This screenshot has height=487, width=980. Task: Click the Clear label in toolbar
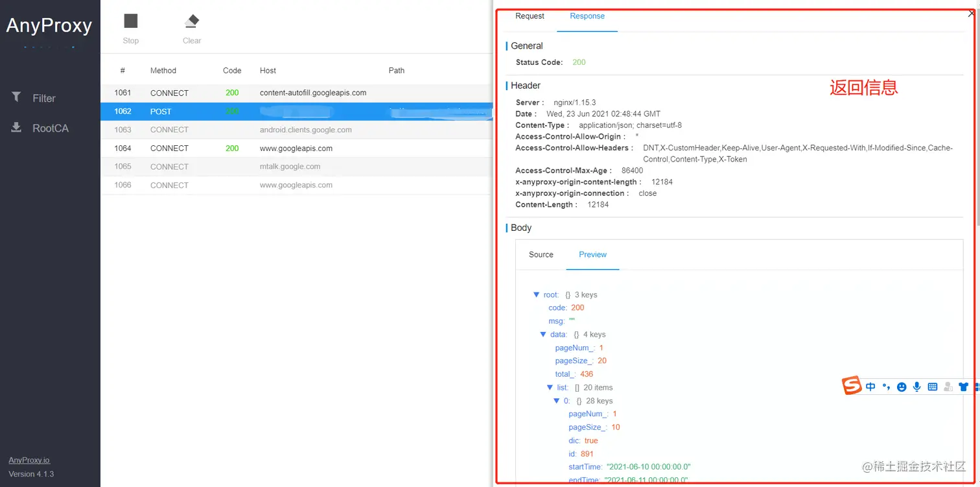192,41
